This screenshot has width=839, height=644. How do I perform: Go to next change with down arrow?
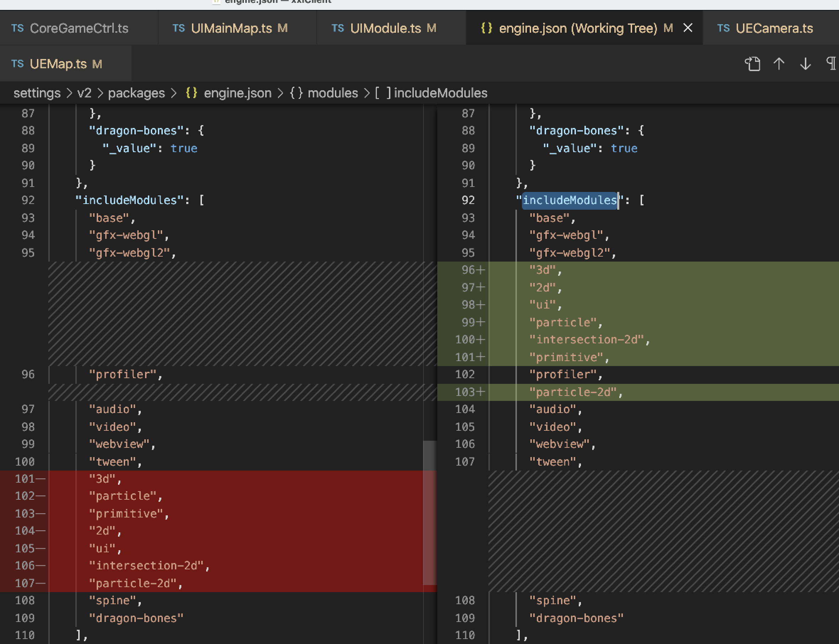[805, 64]
